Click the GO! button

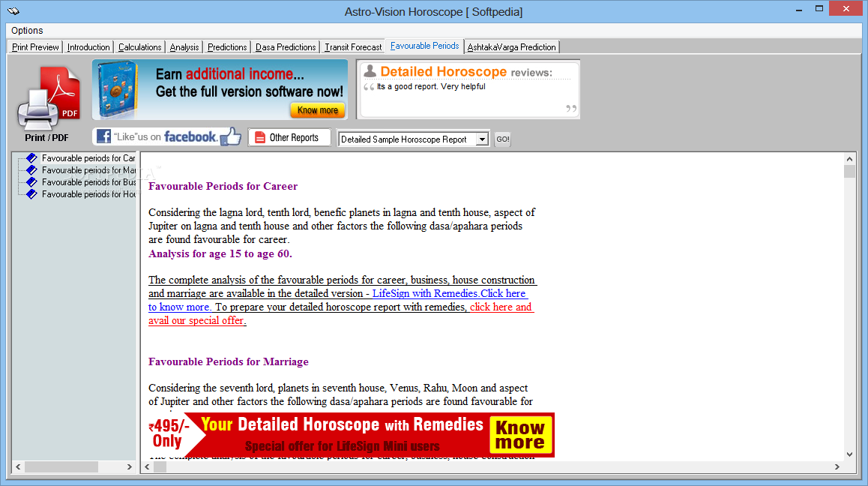tap(503, 139)
